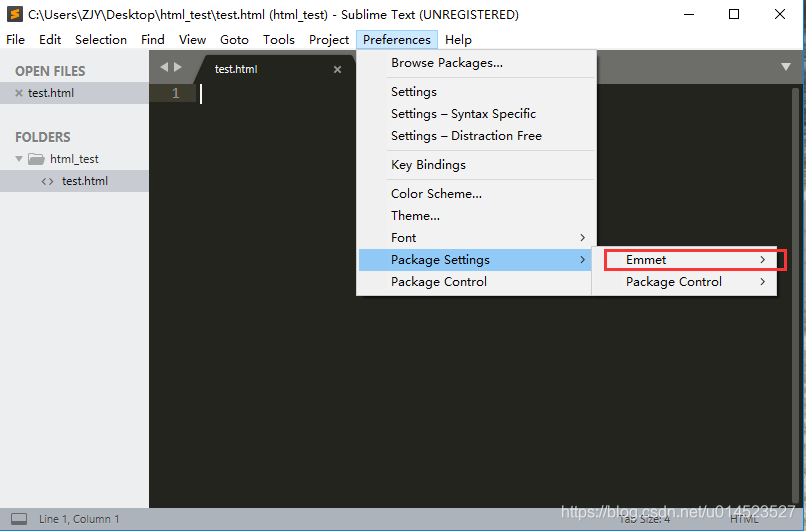Image resolution: width=806 pixels, height=531 pixels.
Task: Open the Edit menu
Action: point(50,40)
